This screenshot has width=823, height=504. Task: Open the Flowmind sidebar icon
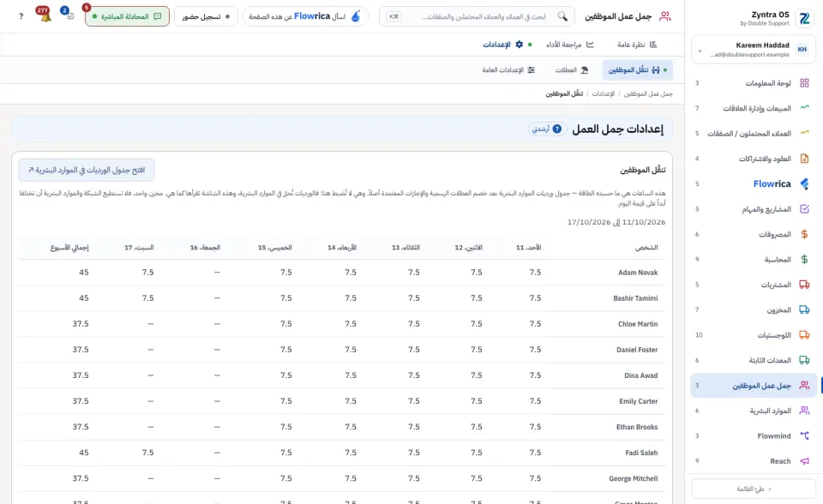pyautogui.click(x=804, y=435)
